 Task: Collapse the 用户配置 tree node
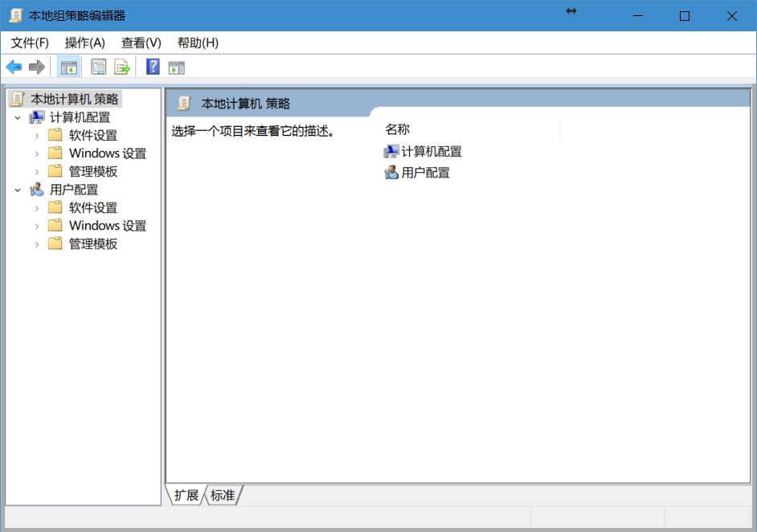[x=18, y=190]
